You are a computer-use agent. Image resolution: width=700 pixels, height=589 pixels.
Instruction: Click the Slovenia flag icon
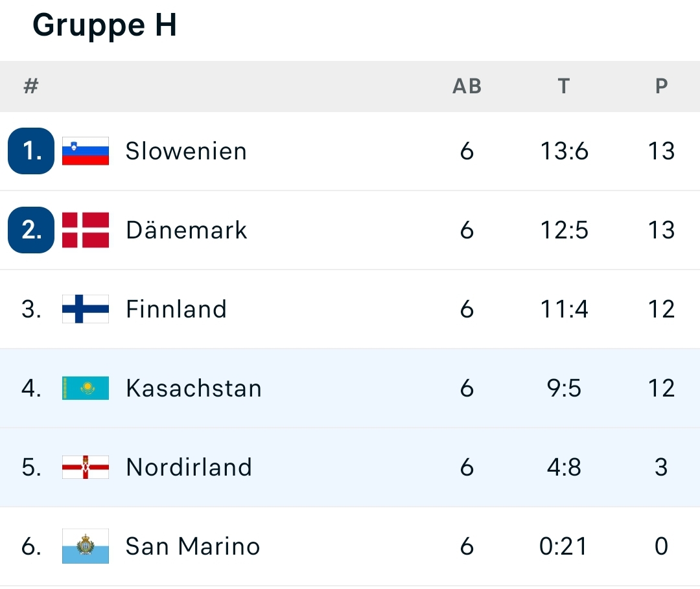[x=86, y=151]
